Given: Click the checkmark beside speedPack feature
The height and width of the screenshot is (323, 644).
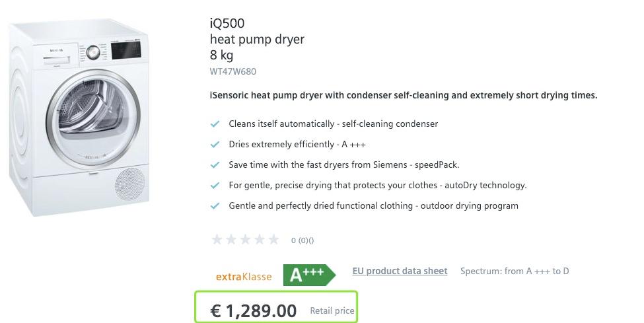Looking at the screenshot, I should pyautogui.click(x=215, y=164).
